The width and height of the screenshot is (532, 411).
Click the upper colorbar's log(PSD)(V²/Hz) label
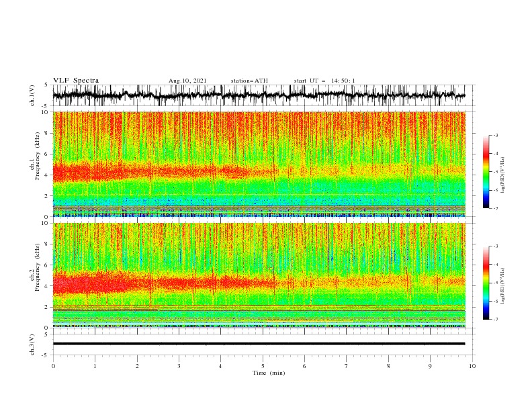pyautogui.click(x=503, y=175)
